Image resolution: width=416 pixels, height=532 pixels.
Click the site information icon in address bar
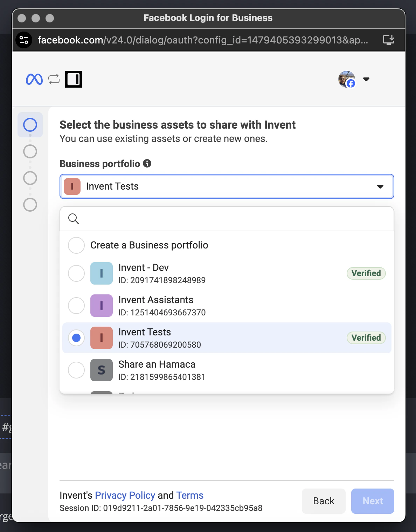(x=24, y=40)
